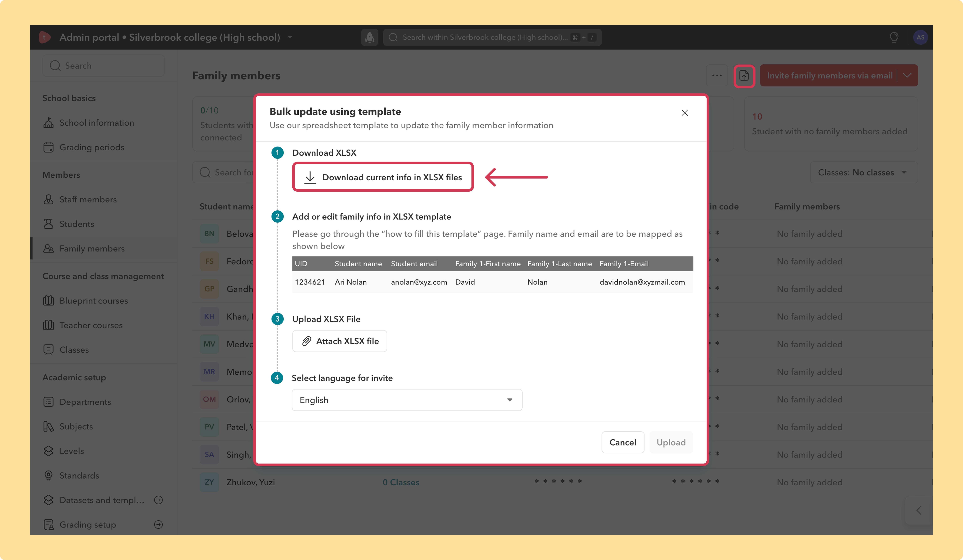Click Download current info in XLSX files
The width and height of the screenshot is (963, 560).
(x=383, y=177)
